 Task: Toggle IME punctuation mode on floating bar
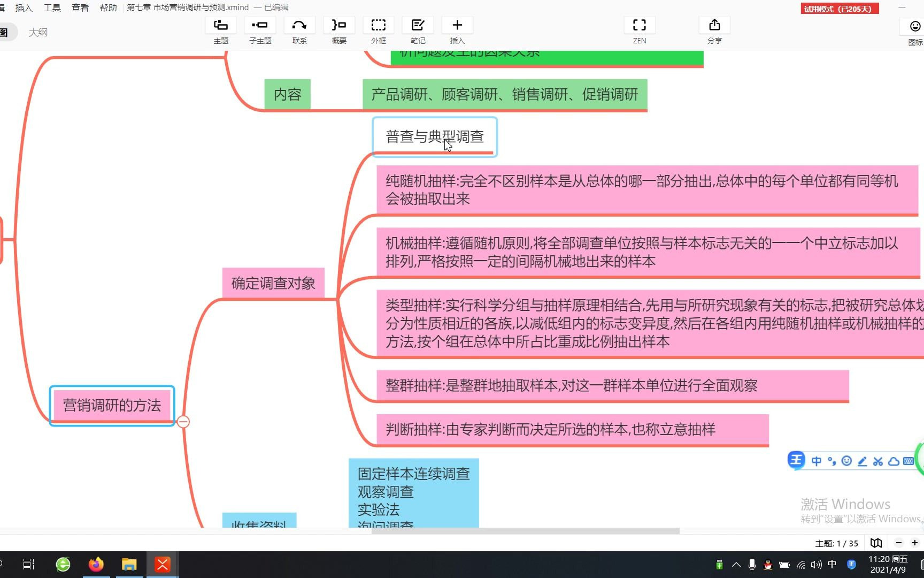[x=831, y=461]
